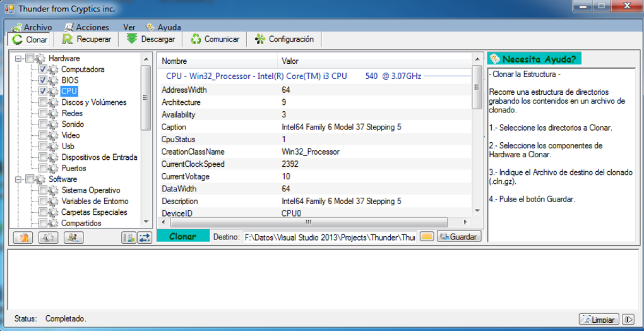Switch to the Descargar tab

pos(151,39)
